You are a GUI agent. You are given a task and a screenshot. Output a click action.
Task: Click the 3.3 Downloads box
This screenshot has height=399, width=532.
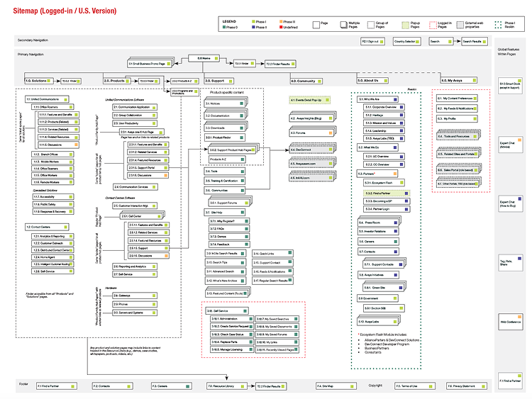coord(225,128)
